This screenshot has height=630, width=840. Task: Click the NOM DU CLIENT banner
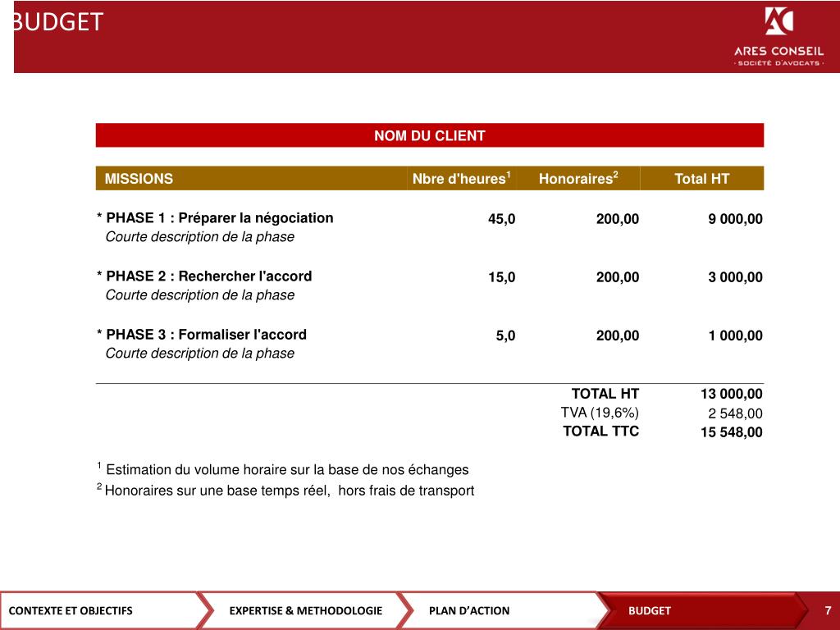click(430, 135)
